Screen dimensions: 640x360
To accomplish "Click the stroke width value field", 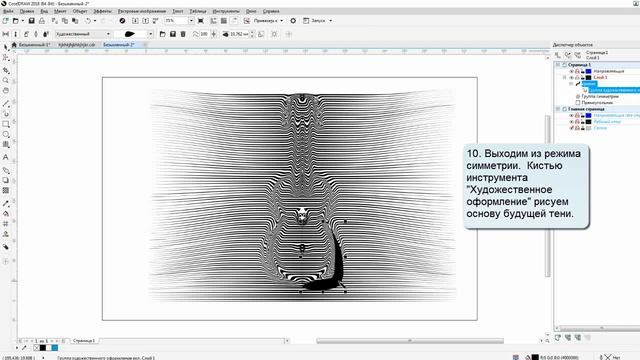I will pyautogui.click(x=239, y=34).
